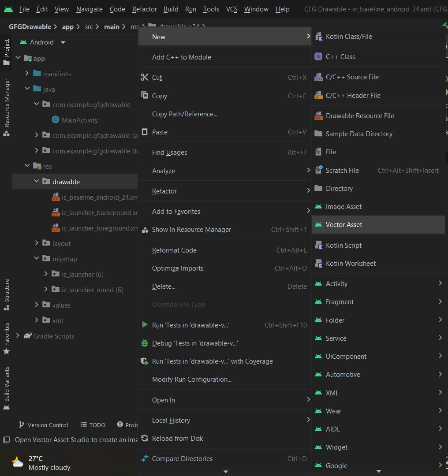Image resolution: width=448 pixels, height=476 pixels.
Task: Click the Show In Resource Manager icon
Action: (145, 230)
